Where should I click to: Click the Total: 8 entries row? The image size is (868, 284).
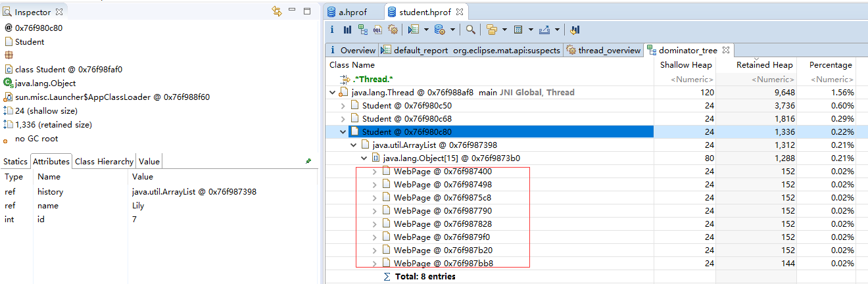[x=425, y=277]
